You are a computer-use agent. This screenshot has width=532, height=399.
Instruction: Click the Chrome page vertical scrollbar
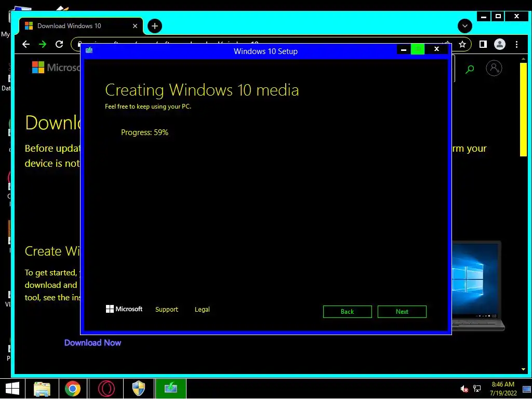[523, 109]
